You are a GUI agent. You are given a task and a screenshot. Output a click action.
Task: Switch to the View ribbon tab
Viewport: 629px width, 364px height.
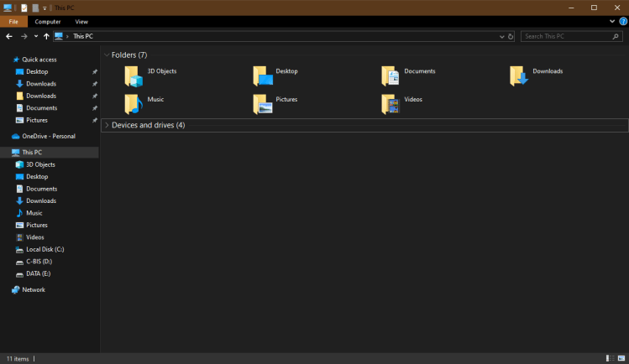point(81,21)
